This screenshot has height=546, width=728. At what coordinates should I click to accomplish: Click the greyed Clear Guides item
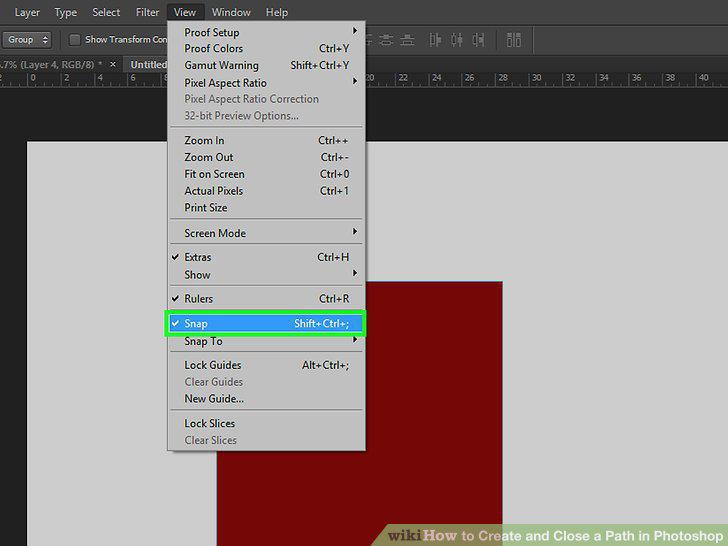coord(266,382)
